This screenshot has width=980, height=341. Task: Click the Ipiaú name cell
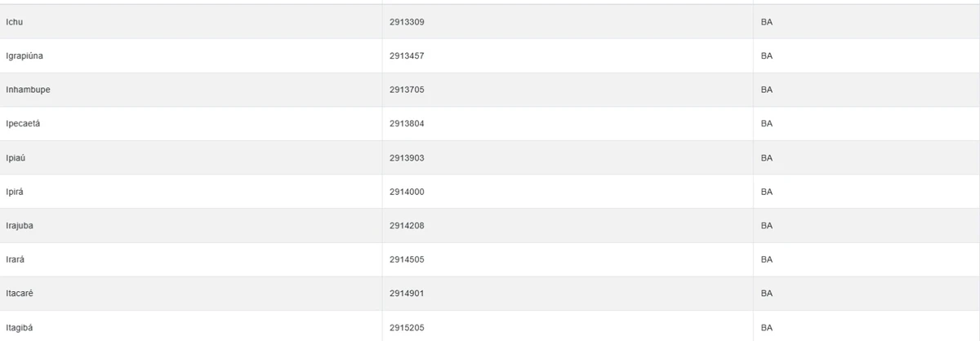tap(16, 157)
